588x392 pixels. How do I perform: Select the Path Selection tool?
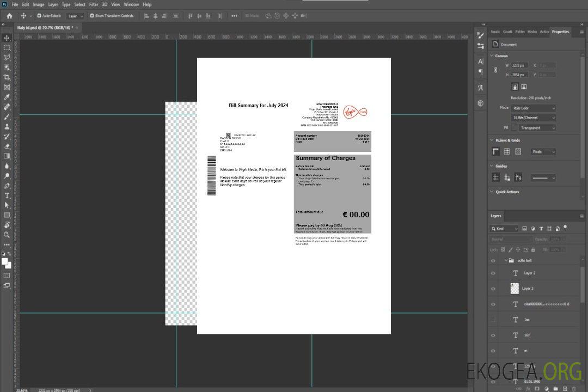click(7, 205)
